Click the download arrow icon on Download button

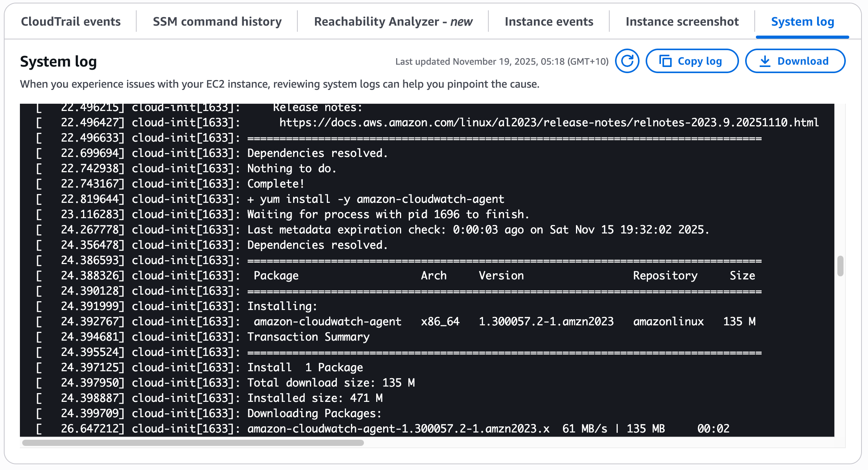(x=765, y=60)
